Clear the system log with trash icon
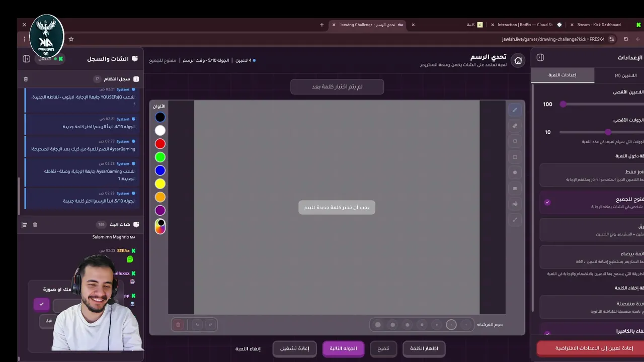Viewport: 644px width, 362px height. point(26,79)
